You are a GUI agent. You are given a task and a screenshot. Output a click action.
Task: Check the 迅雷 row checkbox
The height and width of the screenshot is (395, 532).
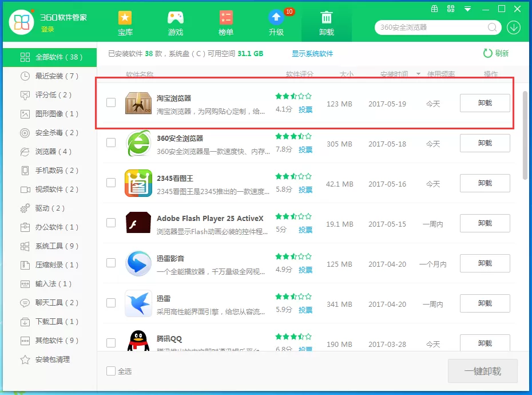111,303
